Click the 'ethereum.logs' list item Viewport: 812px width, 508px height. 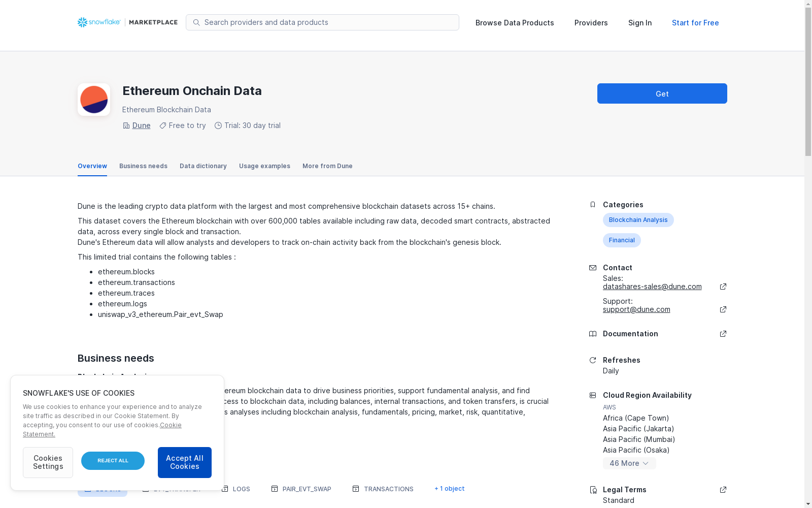[122, 304]
